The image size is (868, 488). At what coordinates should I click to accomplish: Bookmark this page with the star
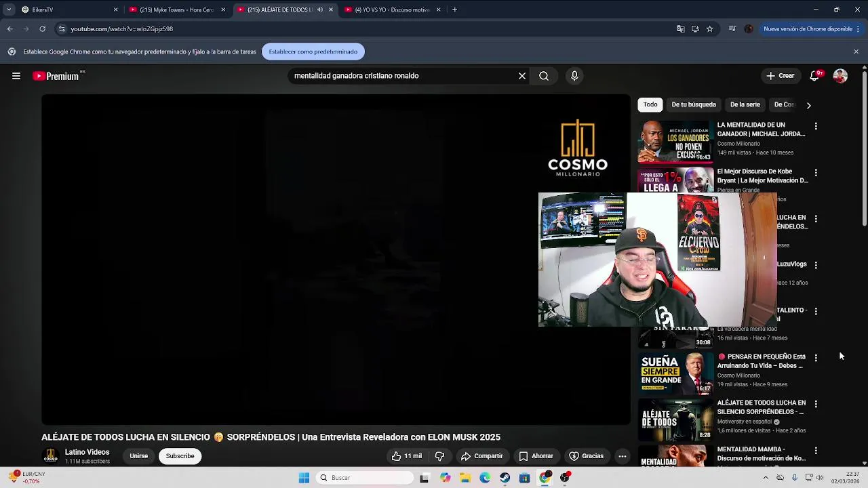point(709,29)
